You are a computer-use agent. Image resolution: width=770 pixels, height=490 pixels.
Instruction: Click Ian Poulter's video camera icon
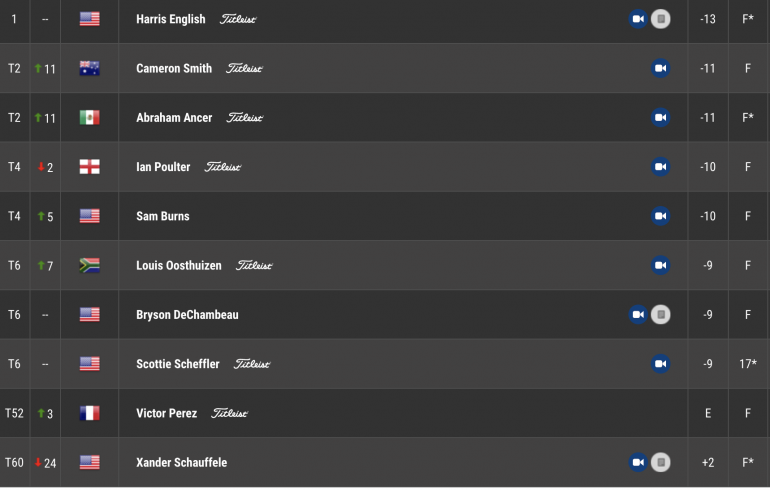[660, 167]
